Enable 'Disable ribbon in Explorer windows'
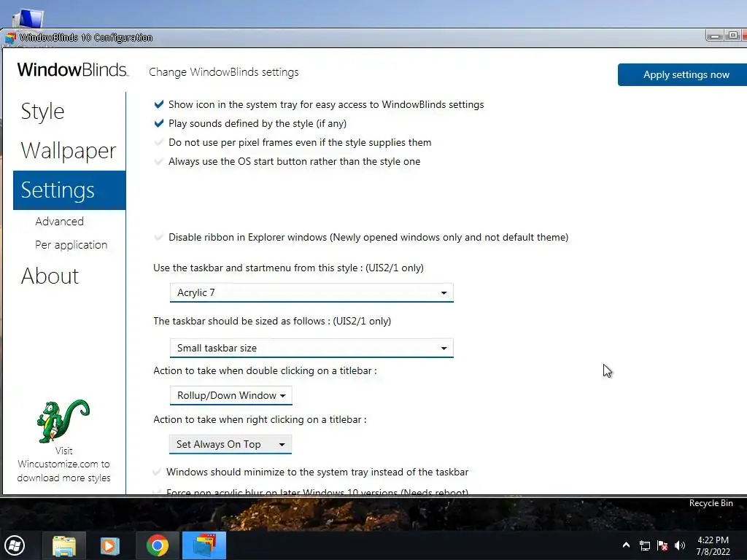 pos(159,237)
